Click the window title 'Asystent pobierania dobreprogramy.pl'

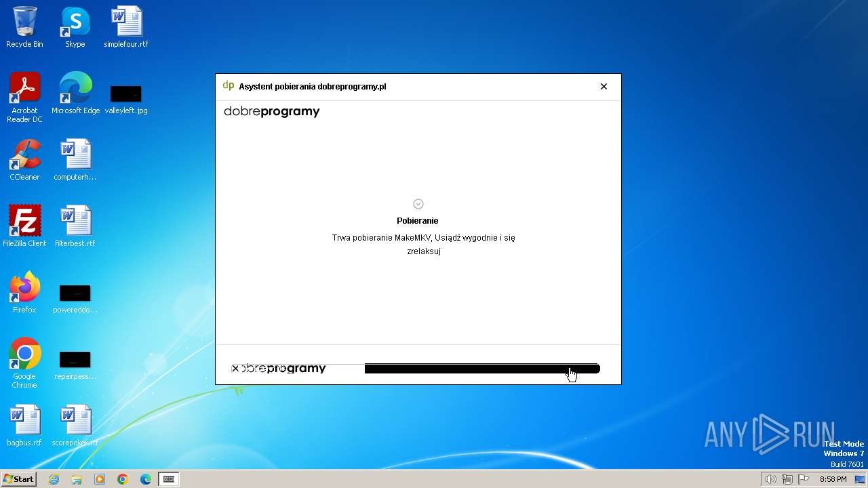pos(313,87)
